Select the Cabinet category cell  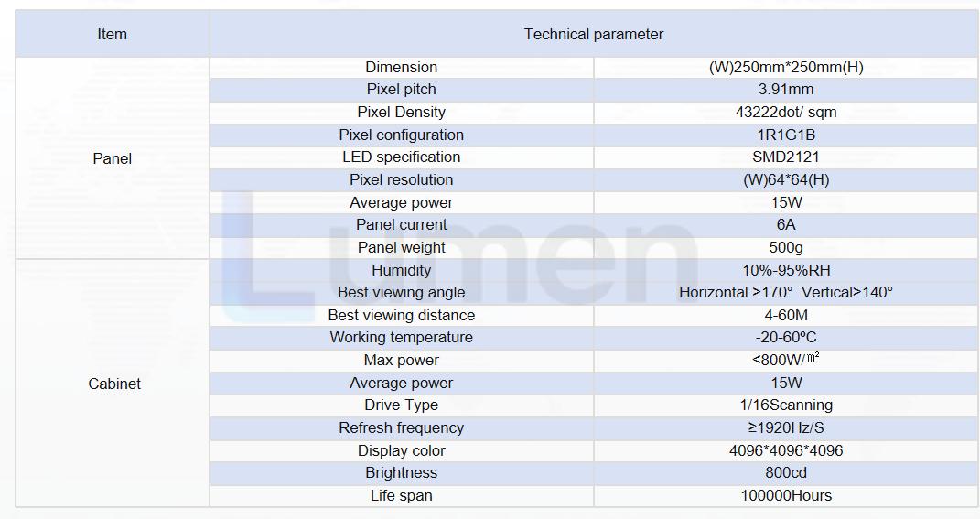113,384
